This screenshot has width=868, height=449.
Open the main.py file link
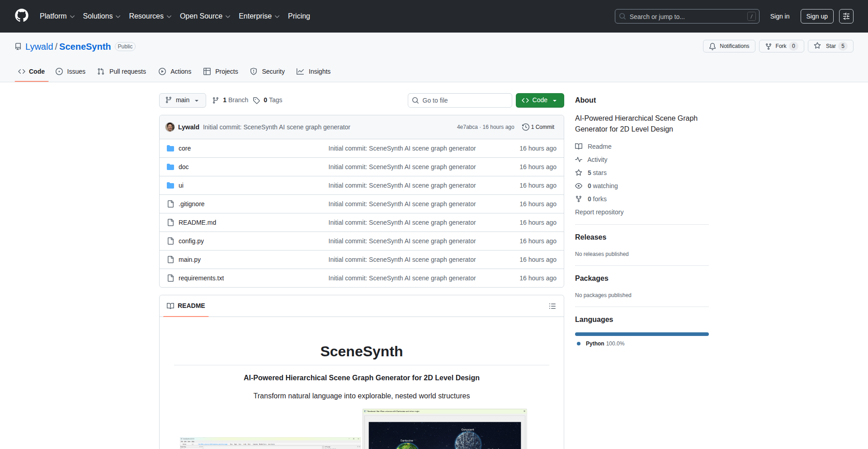click(x=189, y=260)
